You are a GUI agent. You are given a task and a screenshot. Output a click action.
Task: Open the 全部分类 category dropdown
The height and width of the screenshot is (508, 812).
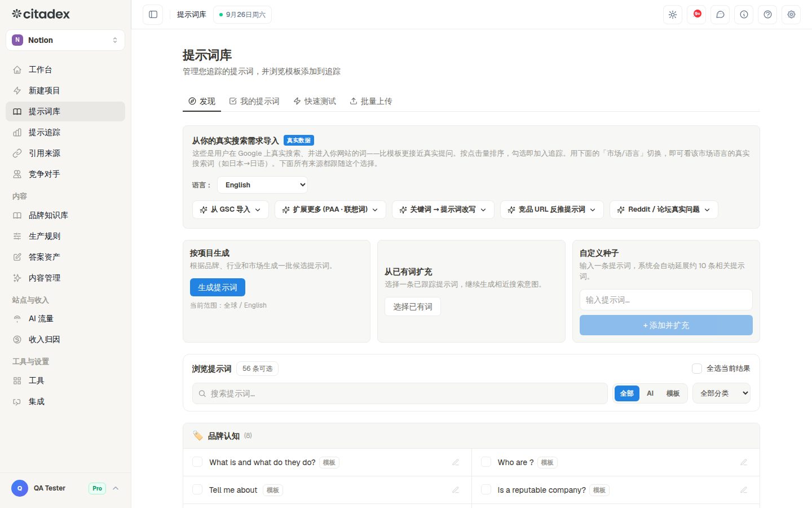[x=722, y=393]
